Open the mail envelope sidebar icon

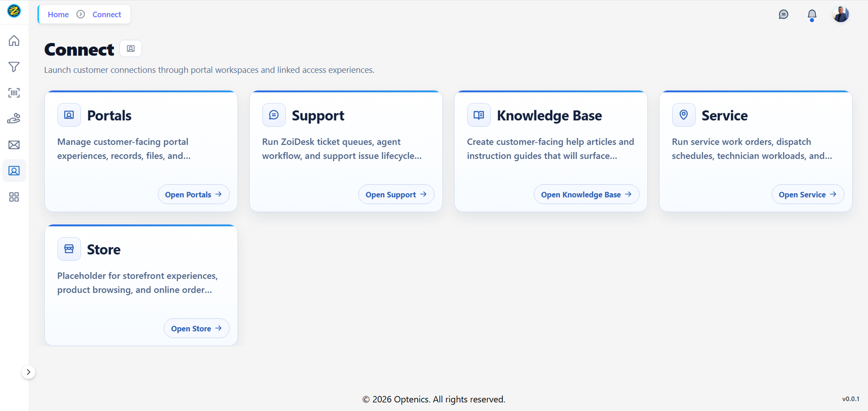coord(14,145)
